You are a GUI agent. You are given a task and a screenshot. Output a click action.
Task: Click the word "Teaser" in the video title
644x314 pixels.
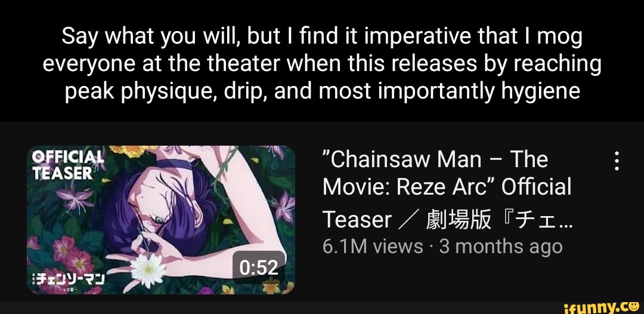pyautogui.click(x=357, y=219)
